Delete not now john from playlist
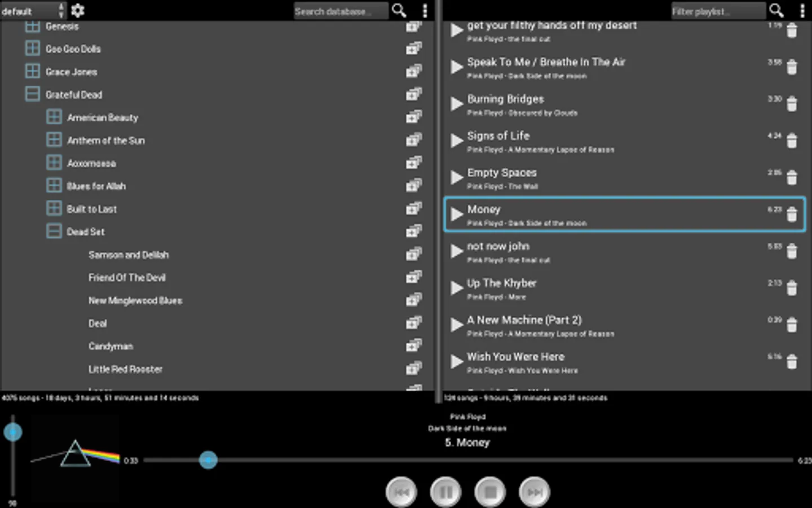The width and height of the screenshot is (812, 508). [792, 251]
